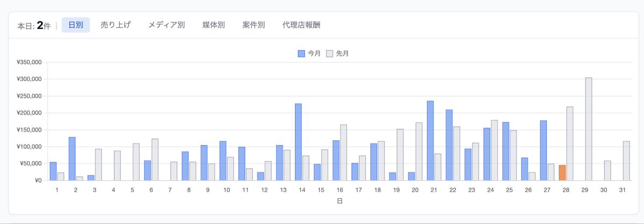
Task: Click the blue bar for day 27
Action: pyautogui.click(x=544, y=150)
